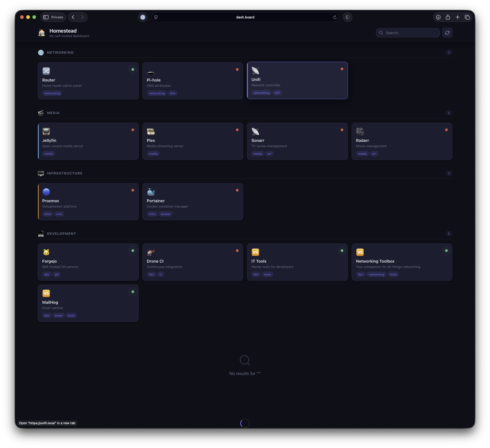Click the Drone CI helicopter icon

pyautogui.click(x=151, y=252)
